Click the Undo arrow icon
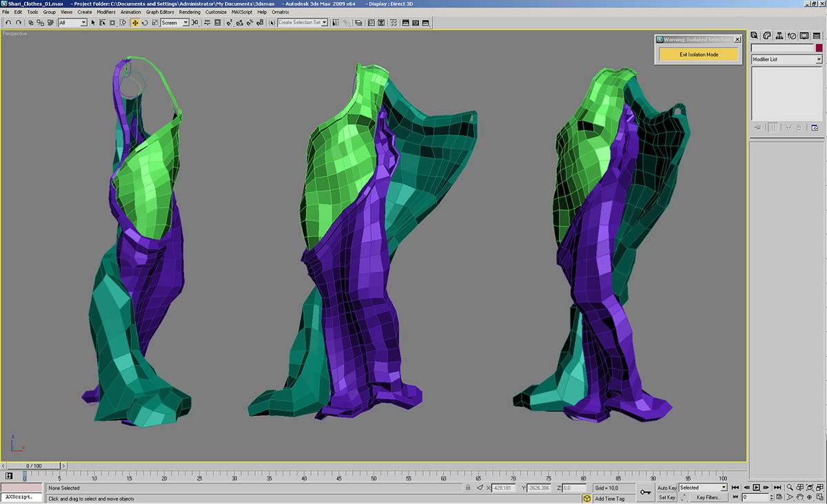The image size is (827, 504). pyautogui.click(x=8, y=23)
